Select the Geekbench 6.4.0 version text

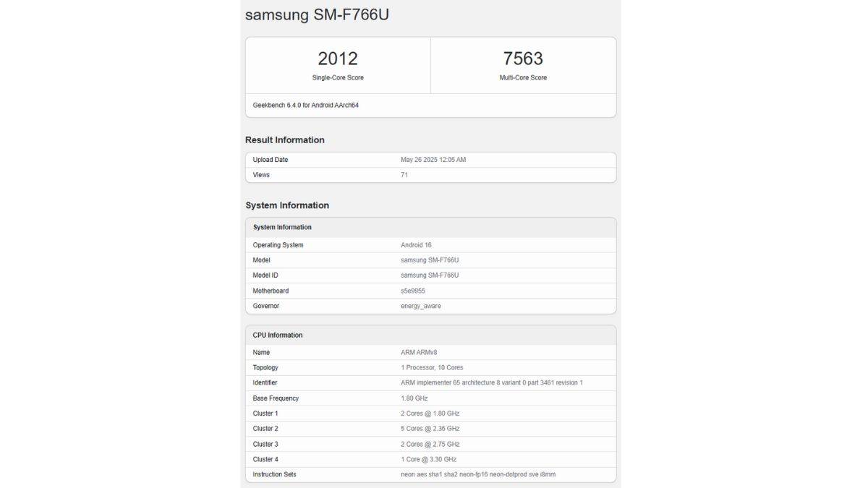[x=305, y=106]
